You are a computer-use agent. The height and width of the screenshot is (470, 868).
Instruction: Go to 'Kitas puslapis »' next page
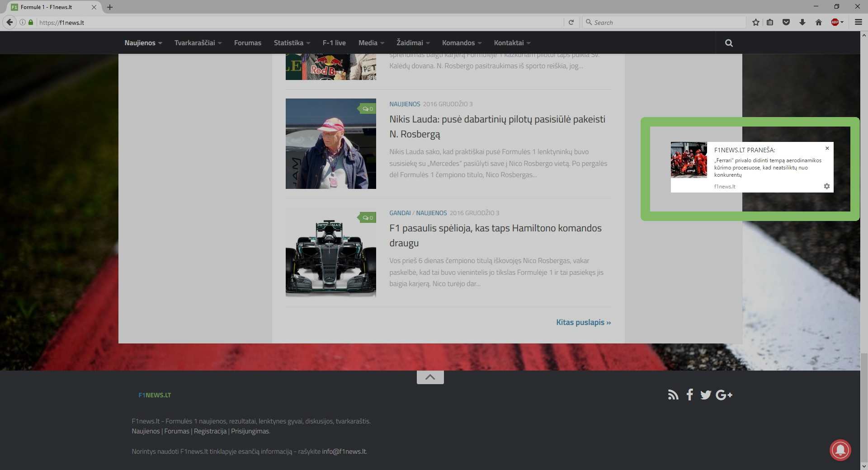583,322
